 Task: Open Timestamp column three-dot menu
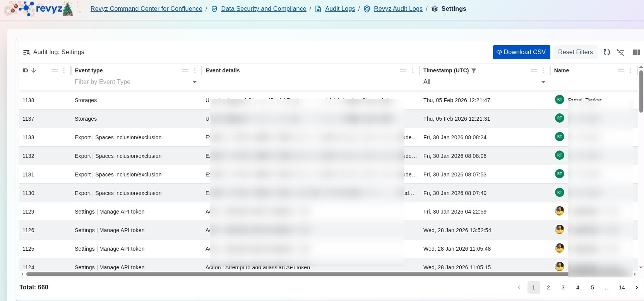pos(543,70)
